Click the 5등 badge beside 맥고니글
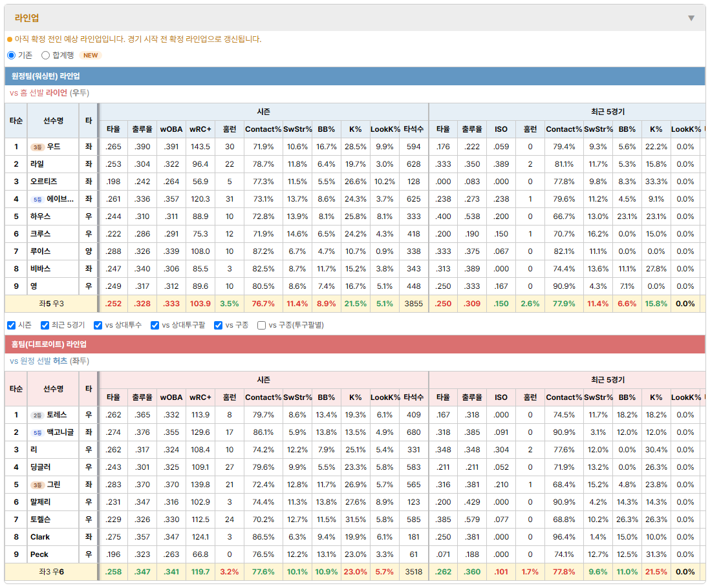This screenshot has height=588, width=710. point(37,433)
